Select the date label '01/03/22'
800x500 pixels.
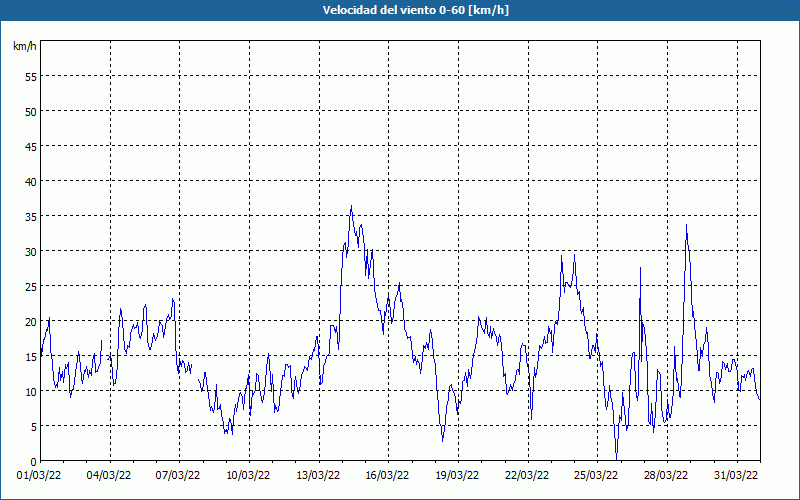(39, 476)
